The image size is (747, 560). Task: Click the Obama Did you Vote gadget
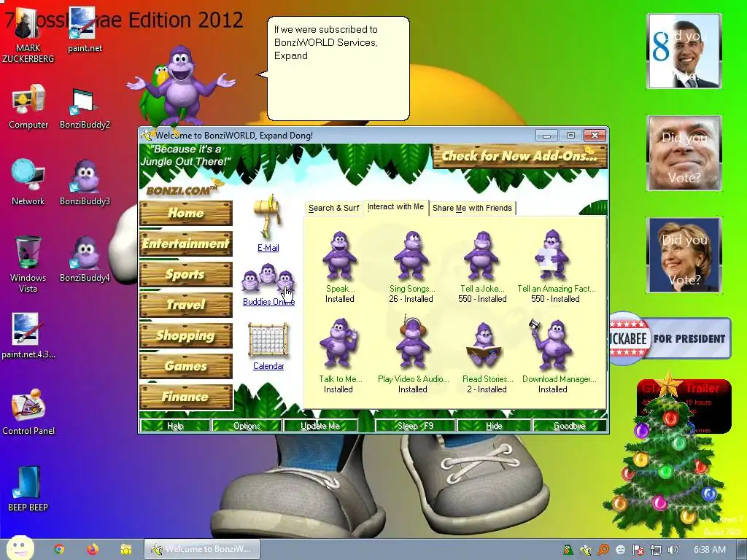[684, 51]
